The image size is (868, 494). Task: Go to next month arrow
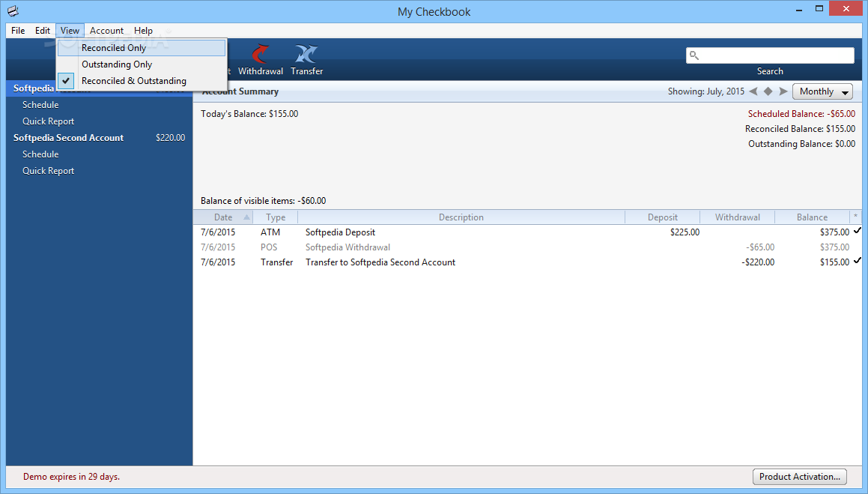(x=783, y=91)
